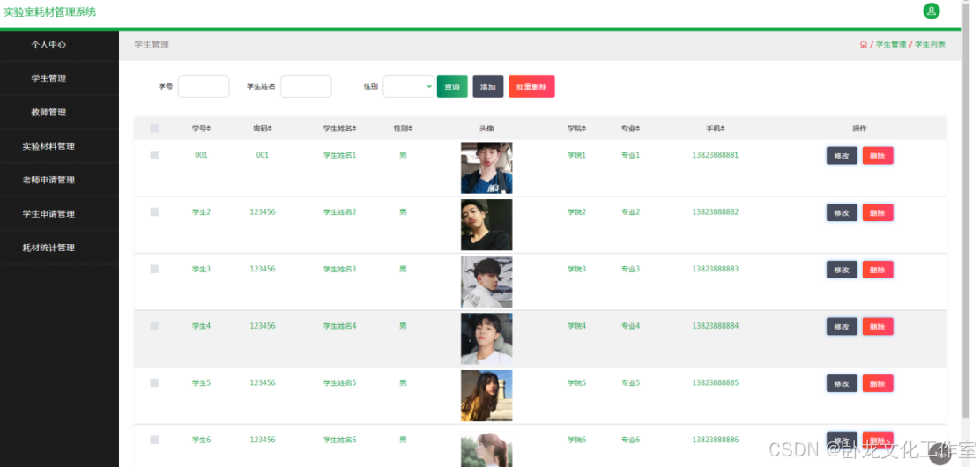Viewport: 980px width, 467px height.
Task: Click the home icon in breadcrumb
Action: tap(863, 45)
